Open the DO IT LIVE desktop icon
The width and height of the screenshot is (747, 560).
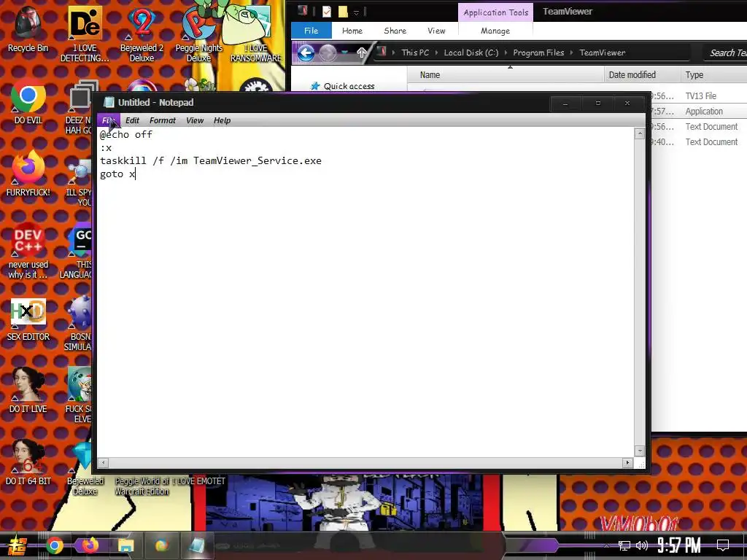tap(28, 391)
